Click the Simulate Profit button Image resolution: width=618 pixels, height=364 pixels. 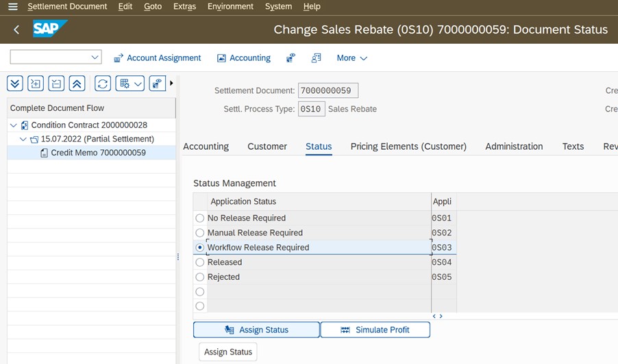[375, 330]
